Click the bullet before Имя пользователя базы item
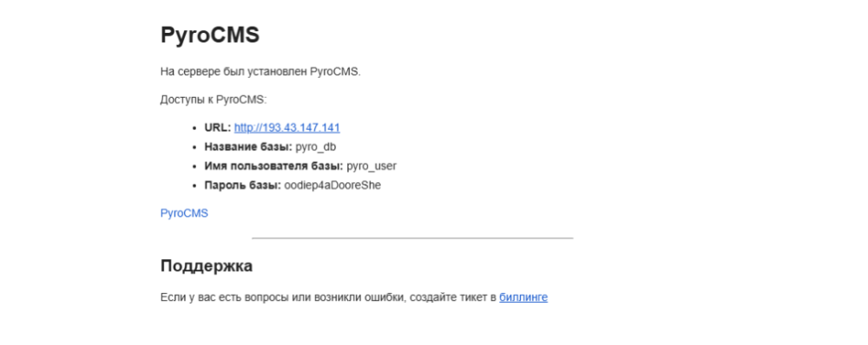868x345 pixels. click(194, 167)
